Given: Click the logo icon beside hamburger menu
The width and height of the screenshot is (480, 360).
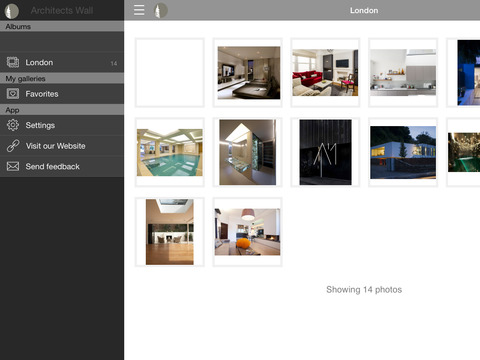Looking at the screenshot, I should click(161, 10).
